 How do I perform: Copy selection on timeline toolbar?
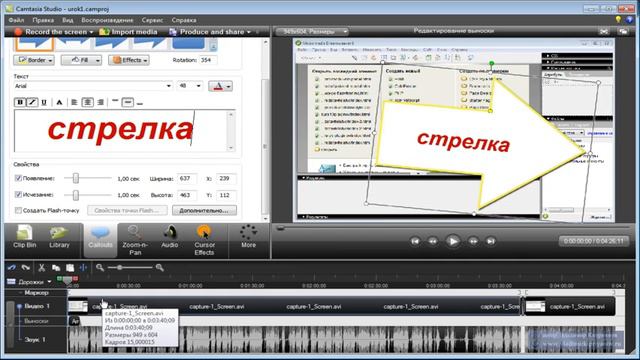pos(56,268)
